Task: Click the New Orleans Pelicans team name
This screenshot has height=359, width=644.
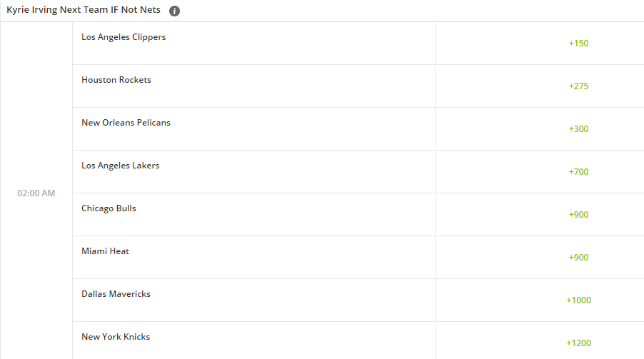Action: pos(126,123)
